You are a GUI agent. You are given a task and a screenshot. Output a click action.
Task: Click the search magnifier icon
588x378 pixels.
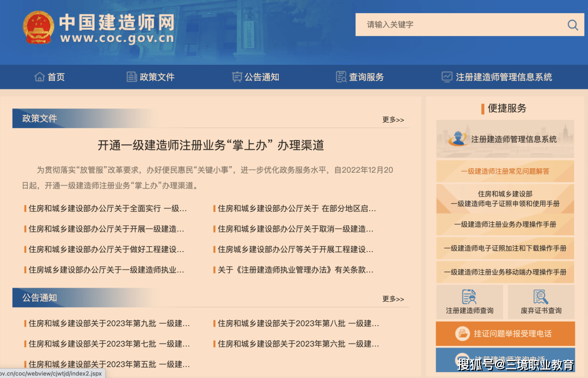tap(572, 25)
